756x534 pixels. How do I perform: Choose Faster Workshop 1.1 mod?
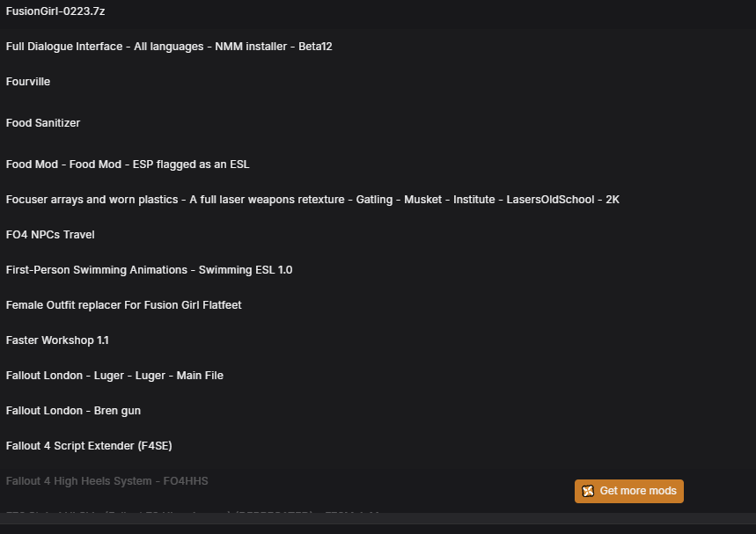(378, 340)
